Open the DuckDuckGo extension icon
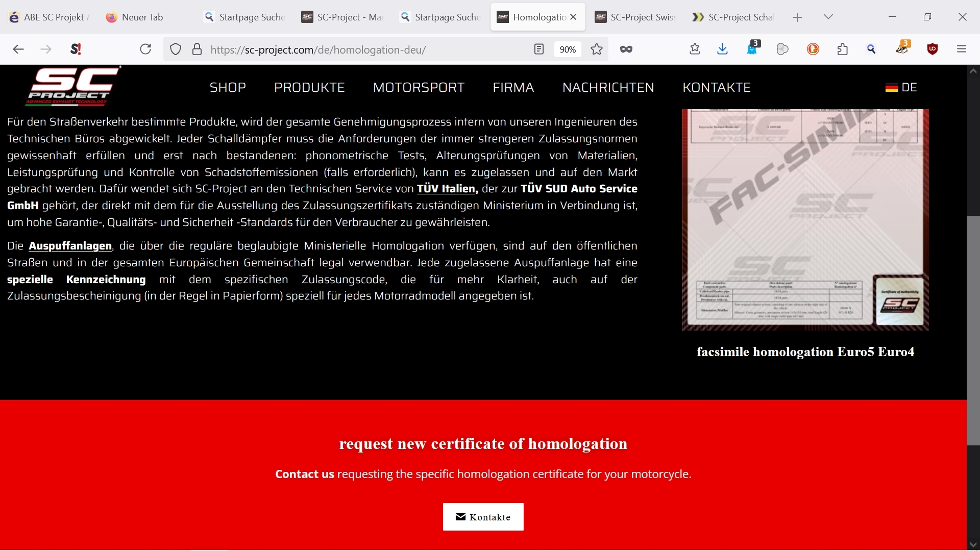Screen dimensions: 980x551 (813, 49)
